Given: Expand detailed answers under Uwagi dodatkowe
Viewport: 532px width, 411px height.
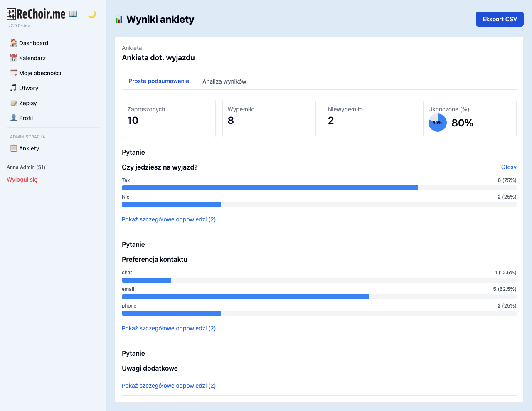Looking at the screenshot, I should (168, 386).
